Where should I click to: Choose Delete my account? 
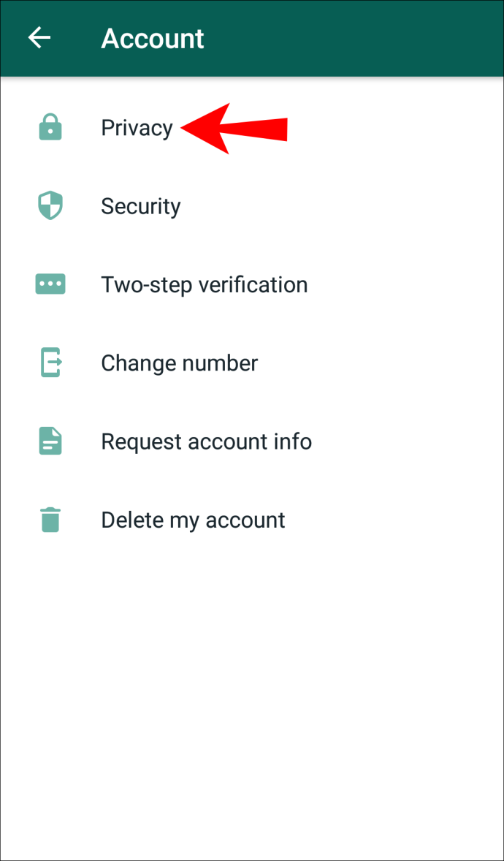252,520
